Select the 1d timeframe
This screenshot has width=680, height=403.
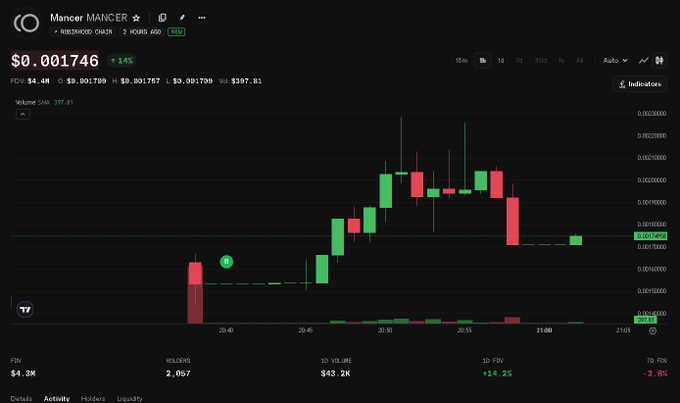(x=500, y=60)
